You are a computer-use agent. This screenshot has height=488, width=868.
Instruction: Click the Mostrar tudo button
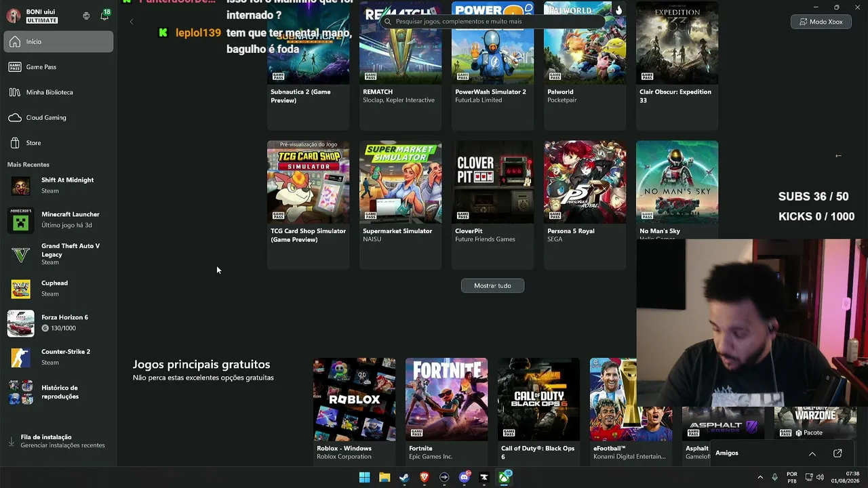click(492, 286)
